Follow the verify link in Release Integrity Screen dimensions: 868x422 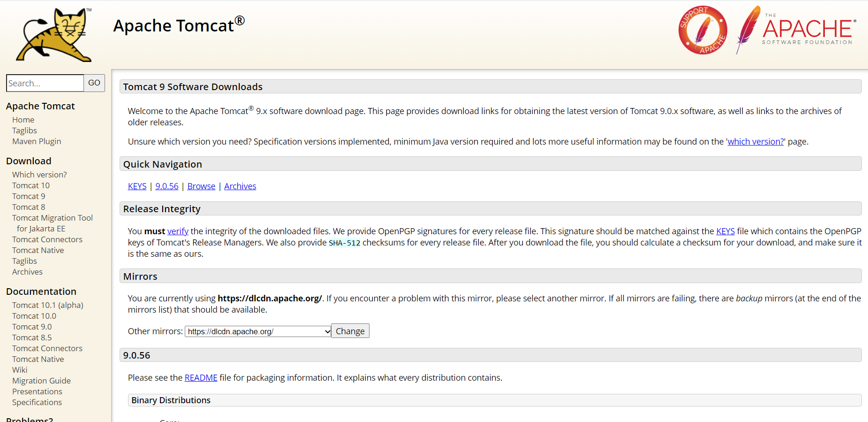(x=178, y=231)
